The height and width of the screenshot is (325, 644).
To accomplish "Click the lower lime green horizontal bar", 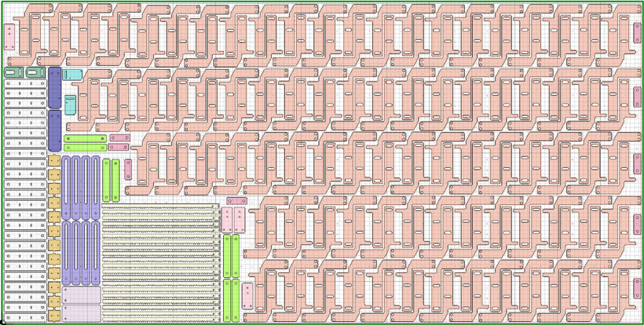I will click(84, 148).
